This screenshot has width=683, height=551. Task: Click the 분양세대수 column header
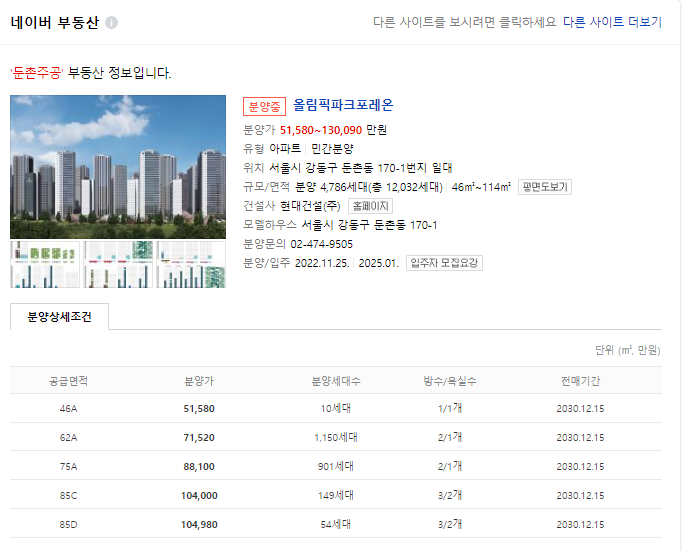(336, 381)
